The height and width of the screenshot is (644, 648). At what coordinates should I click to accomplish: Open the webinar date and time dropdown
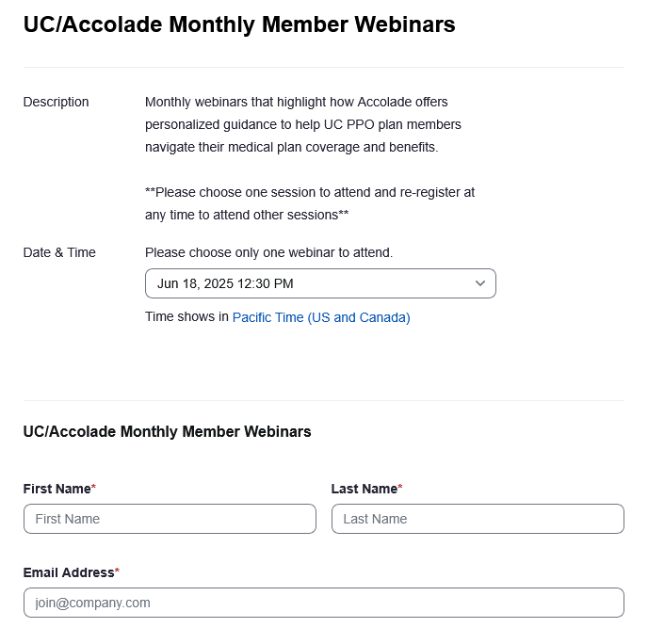click(319, 283)
